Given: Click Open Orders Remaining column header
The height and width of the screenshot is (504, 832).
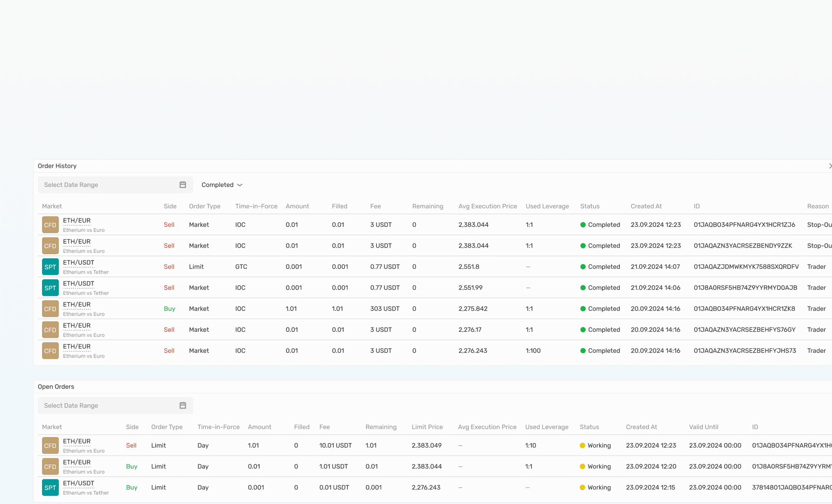Looking at the screenshot, I should coord(381,427).
